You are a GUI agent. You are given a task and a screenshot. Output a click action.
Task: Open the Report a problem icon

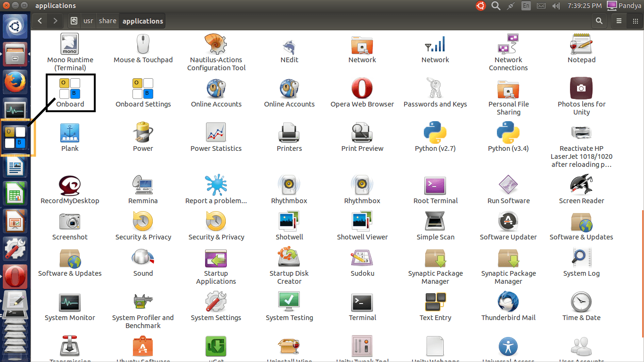click(216, 185)
